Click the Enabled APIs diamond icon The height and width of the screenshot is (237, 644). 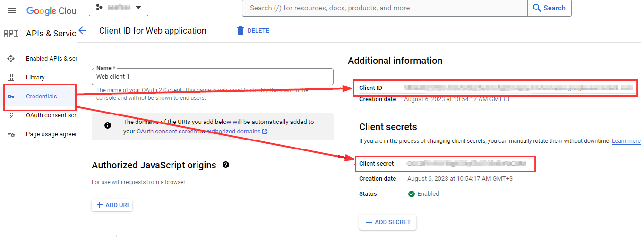11,59
